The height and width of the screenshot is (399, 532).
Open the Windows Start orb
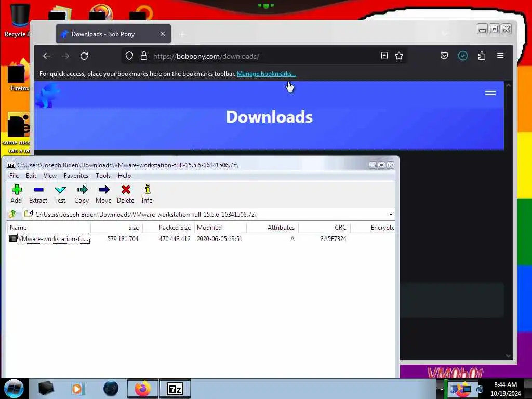tap(14, 389)
